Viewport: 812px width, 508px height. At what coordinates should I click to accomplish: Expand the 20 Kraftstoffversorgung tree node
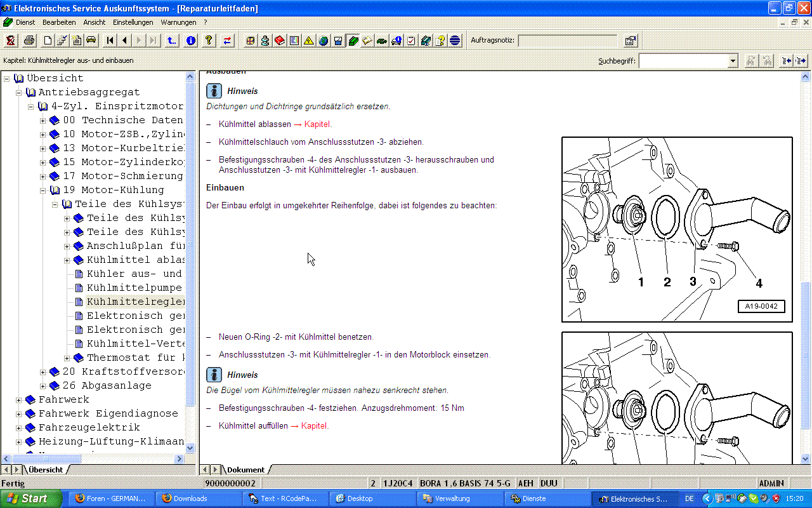click(43, 372)
